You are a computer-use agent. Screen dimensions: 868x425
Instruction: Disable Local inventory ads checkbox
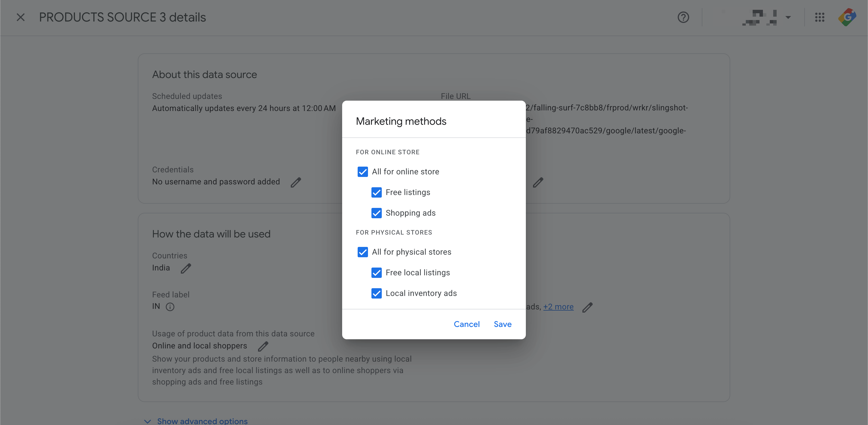[x=376, y=293]
